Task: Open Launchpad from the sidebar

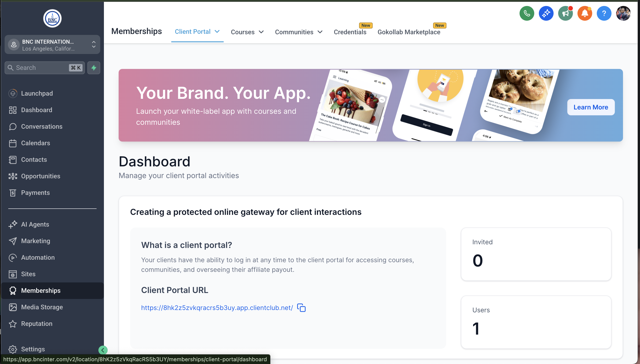Action: click(x=52, y=93)
